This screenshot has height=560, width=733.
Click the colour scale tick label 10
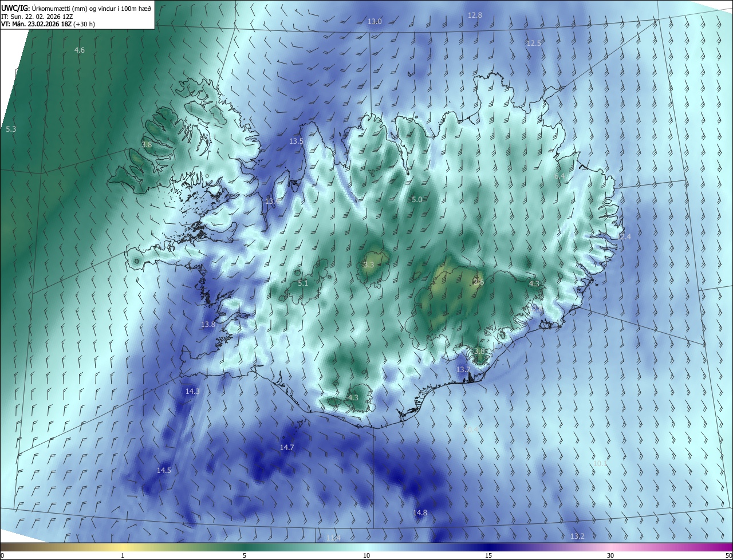pos(366,555)
